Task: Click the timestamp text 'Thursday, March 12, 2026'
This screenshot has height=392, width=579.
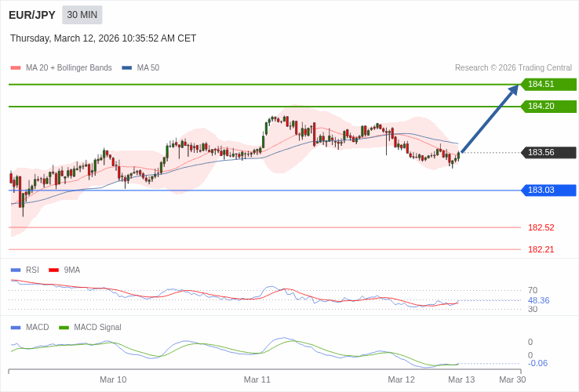Action: (64, 38)
